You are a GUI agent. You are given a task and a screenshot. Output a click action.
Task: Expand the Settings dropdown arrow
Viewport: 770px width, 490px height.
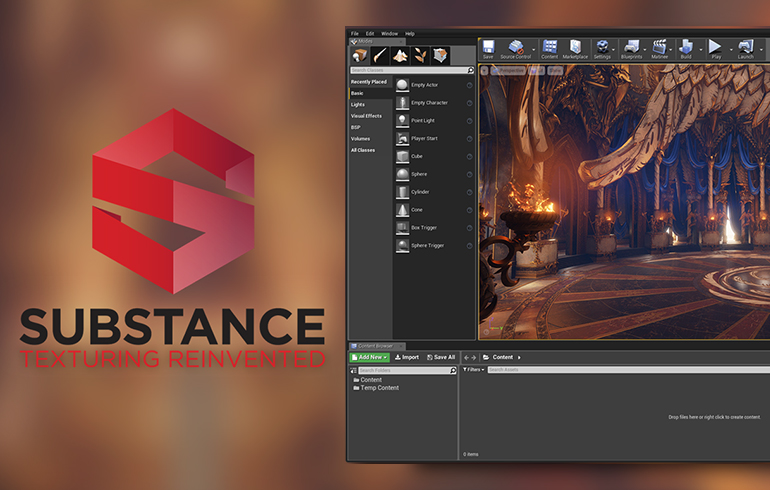(x=613, y=50)
